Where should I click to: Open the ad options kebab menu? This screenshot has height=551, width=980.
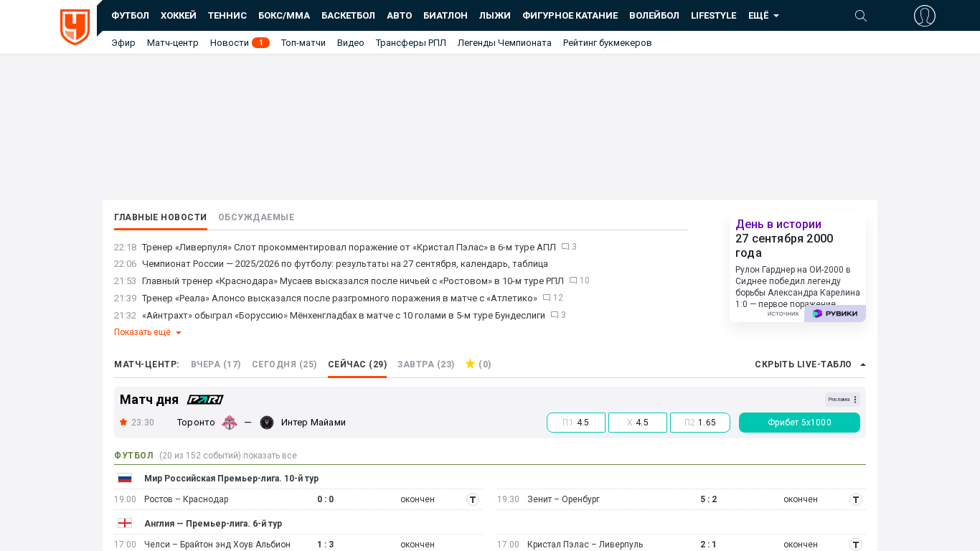(855, 400)
